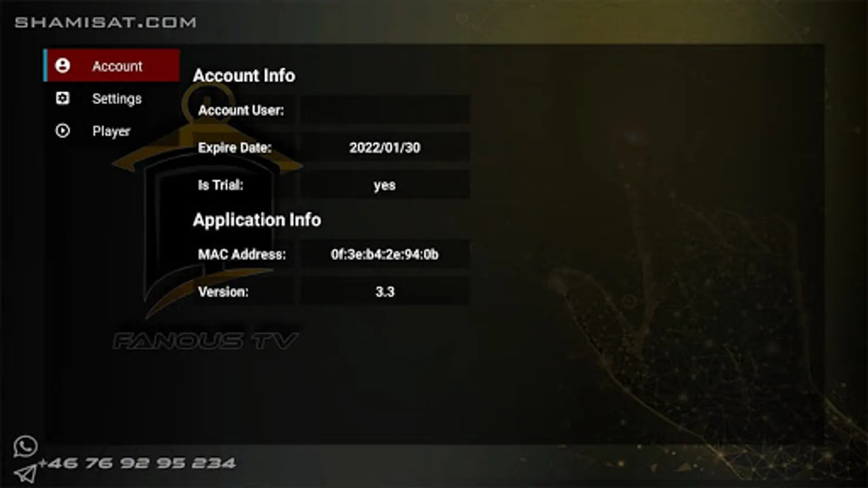Select the Is Trial value yes
The image size is (868, 488).
pos(385,185)
